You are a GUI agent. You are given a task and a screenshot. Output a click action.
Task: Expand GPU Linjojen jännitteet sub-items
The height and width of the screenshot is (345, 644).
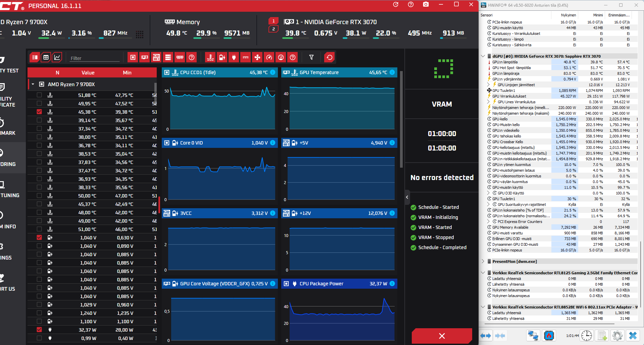pyautogui.click(x=489, y=85)
